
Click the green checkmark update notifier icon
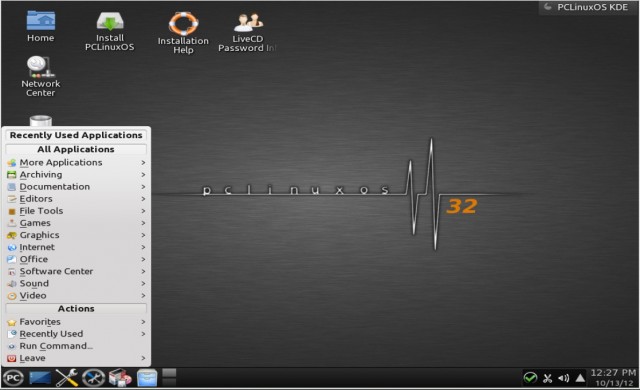[x=530, y=378]
